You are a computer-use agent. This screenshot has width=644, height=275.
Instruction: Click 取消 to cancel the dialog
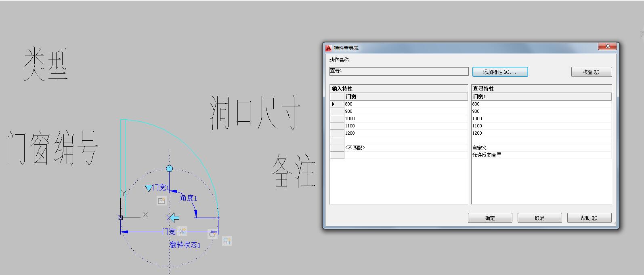click(x=539, y=218)
